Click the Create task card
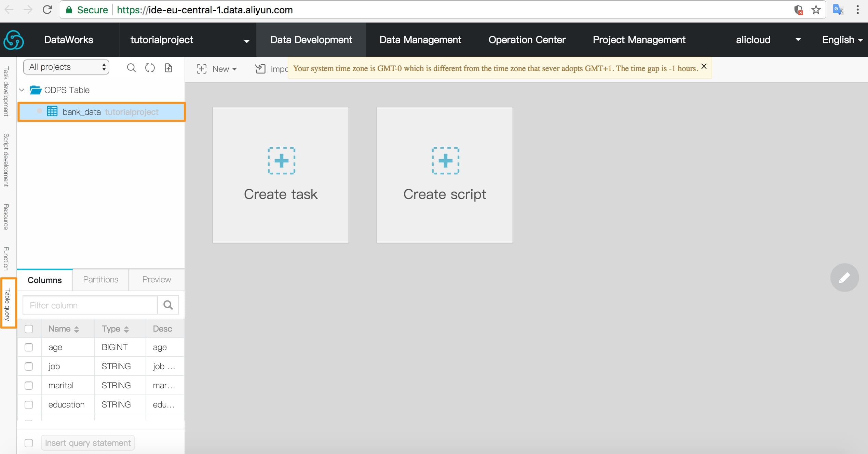The image size is (868, 454). (x=281, y=175)
